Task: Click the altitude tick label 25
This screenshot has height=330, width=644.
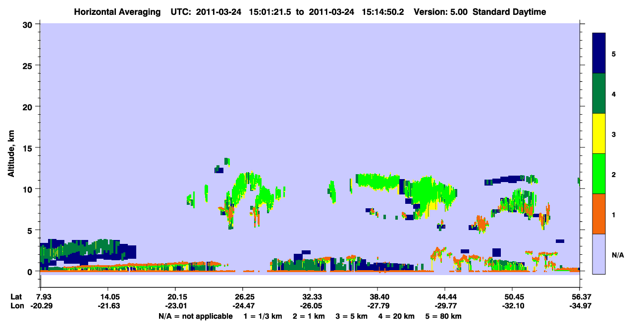Action: coord(28,65)
